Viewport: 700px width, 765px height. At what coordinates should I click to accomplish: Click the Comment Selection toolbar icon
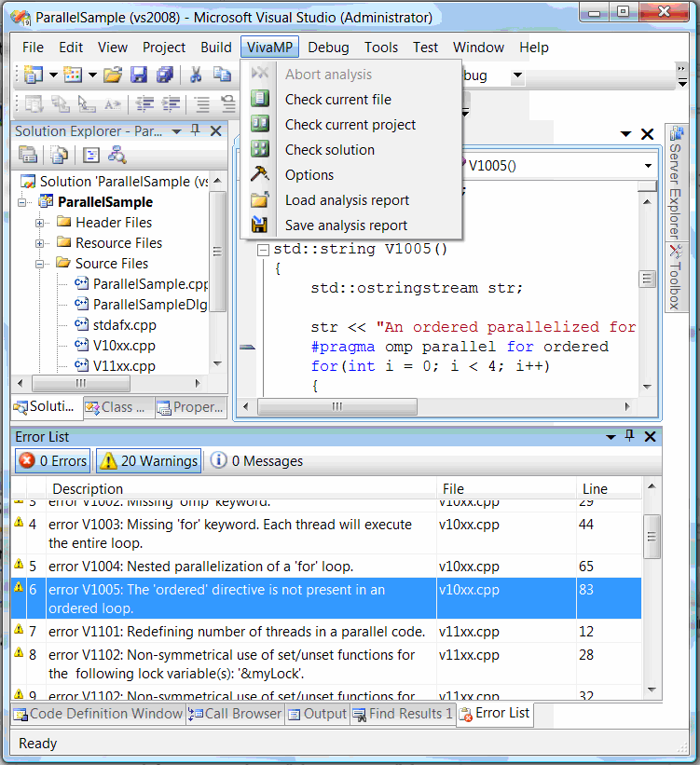201,103
